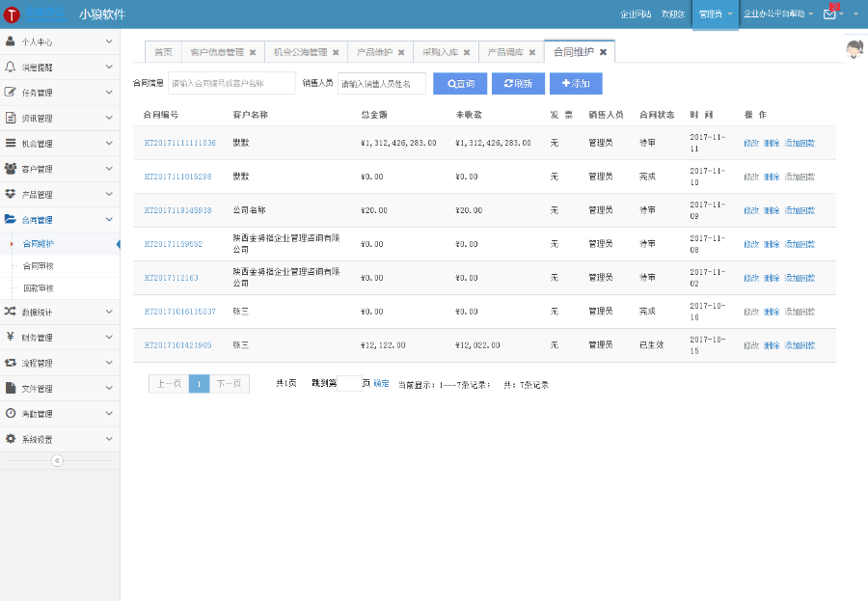This screenshot has height=601, width=868.
Task: Click the red T logo icon
Action: click(x=12, y=15)
